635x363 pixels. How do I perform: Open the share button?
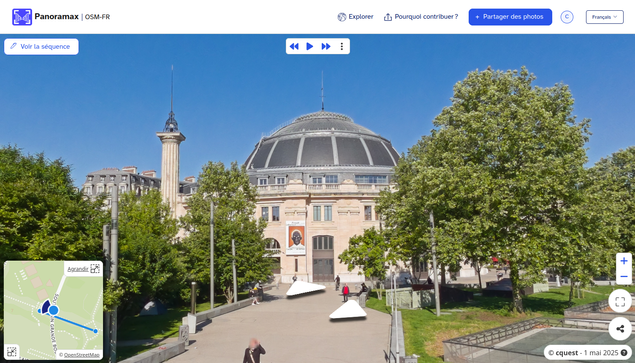tap(620, 329)
